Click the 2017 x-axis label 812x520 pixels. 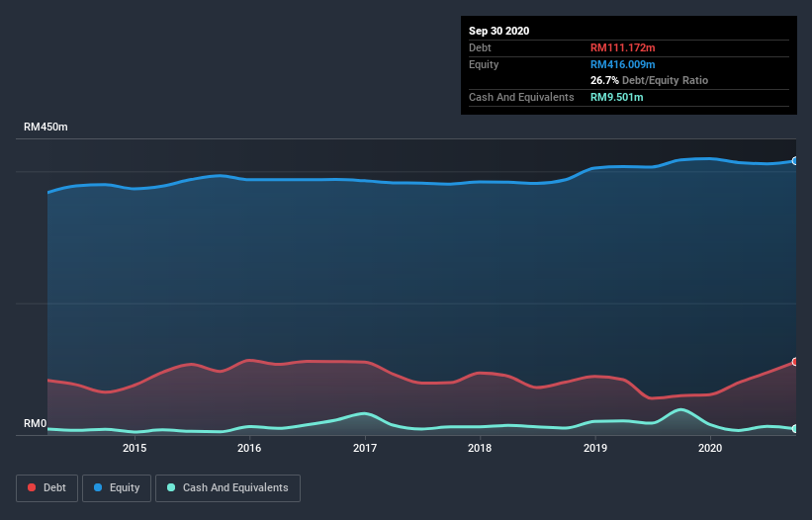pos(365,448)
